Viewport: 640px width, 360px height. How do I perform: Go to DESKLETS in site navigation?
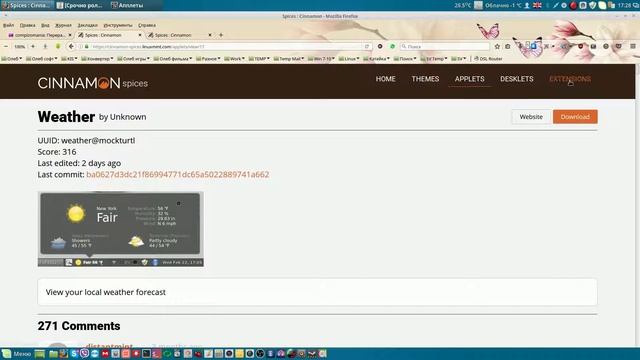tap(517, 79)
